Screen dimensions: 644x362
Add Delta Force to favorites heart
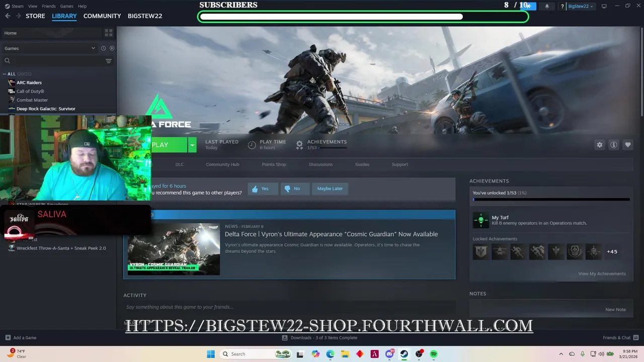[628, 145]
